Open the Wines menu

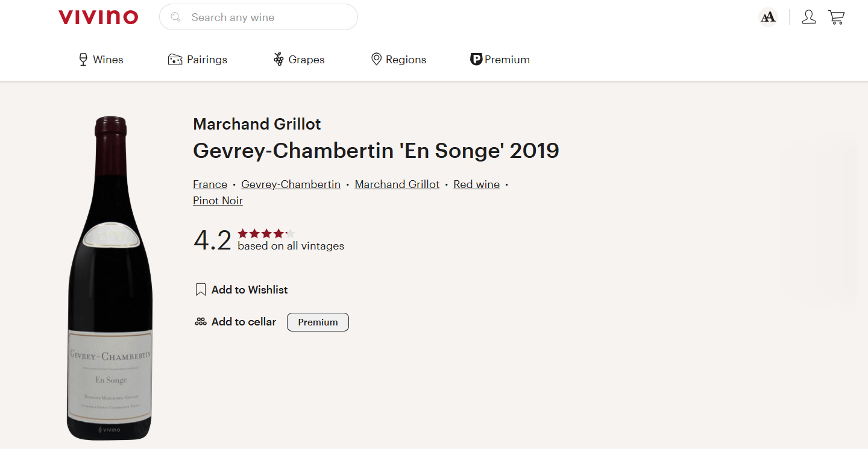[108, 60]
